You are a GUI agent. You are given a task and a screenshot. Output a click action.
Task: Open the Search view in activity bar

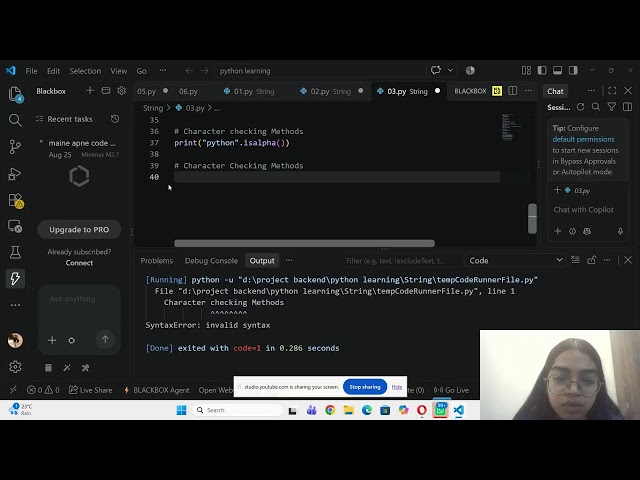tap(15, 120)
